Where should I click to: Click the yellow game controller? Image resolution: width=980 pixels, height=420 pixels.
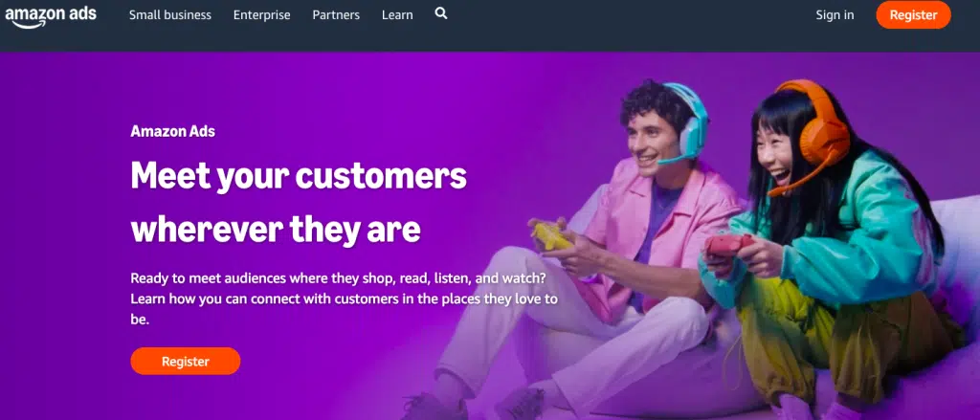pyautogui.click(x=551, y=234)
